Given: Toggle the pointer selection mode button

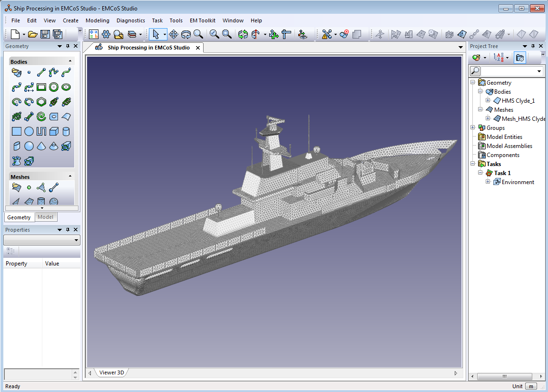Looking at the screenshot, I should (155, 34).
